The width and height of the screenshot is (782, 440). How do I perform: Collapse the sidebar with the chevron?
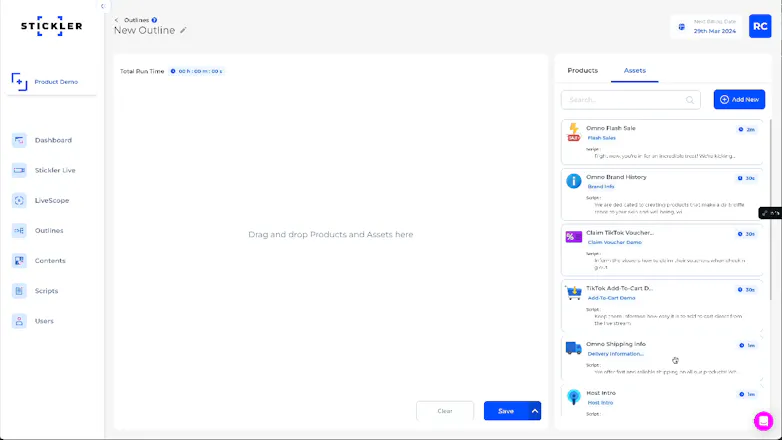(x=103, y=6)
